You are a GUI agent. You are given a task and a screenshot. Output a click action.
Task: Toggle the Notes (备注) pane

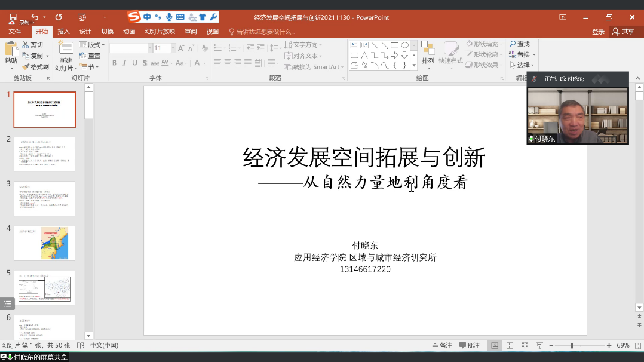443,346
